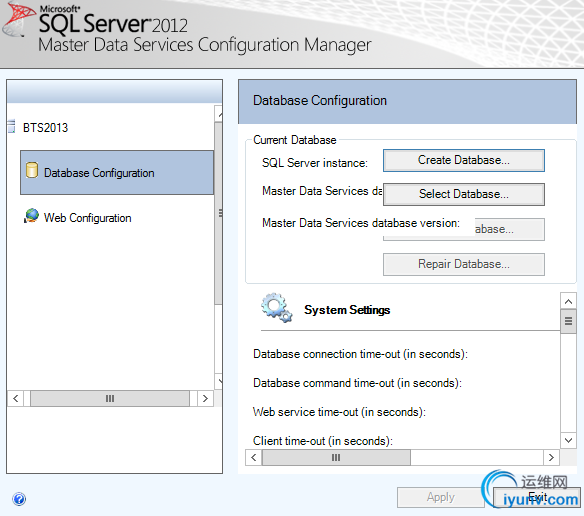The image size is (584, 516).
Task: Click the left pane vertical scrollbar thumb
Action: [219, 213]
